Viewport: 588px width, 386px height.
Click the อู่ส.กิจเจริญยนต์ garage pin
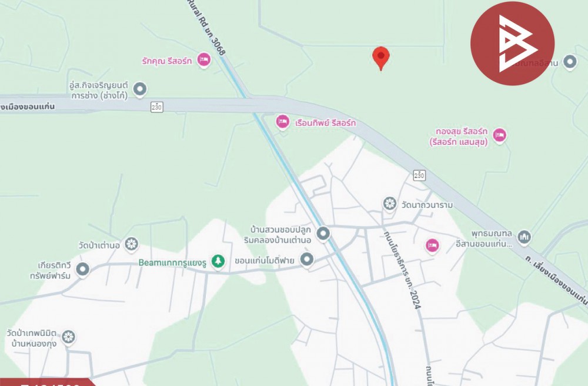pos(140,89)
